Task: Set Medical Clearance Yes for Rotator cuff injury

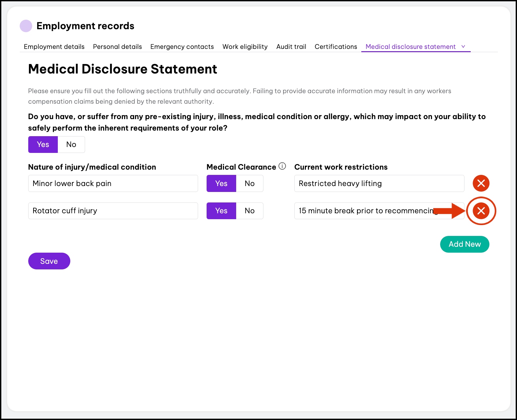Action: tap(221, 211)
